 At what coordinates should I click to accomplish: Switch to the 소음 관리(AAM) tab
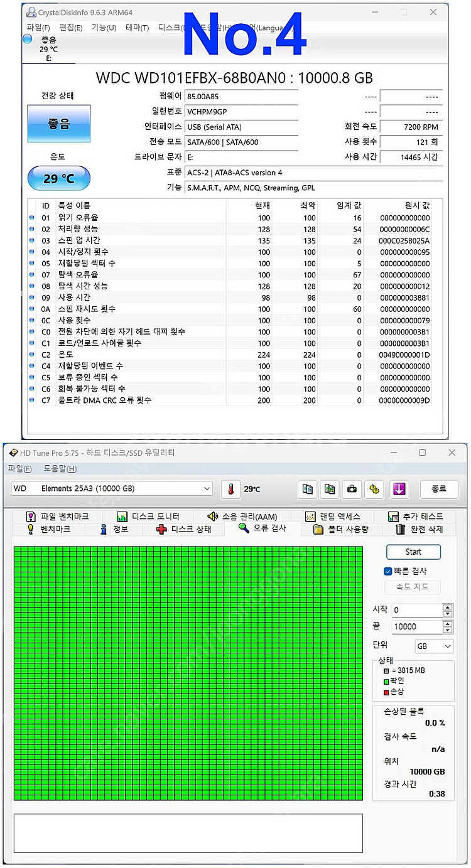pyautogui.click(x=242, y=516)
